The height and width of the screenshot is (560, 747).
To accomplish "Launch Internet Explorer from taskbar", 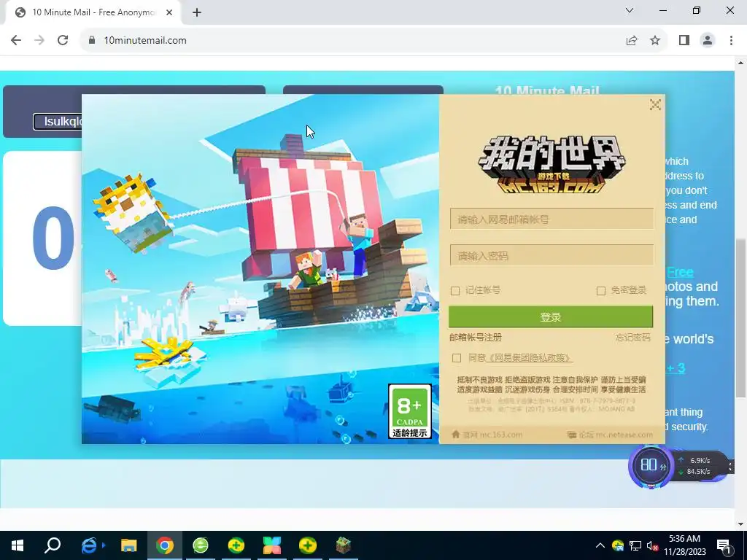I will point(90,545).
